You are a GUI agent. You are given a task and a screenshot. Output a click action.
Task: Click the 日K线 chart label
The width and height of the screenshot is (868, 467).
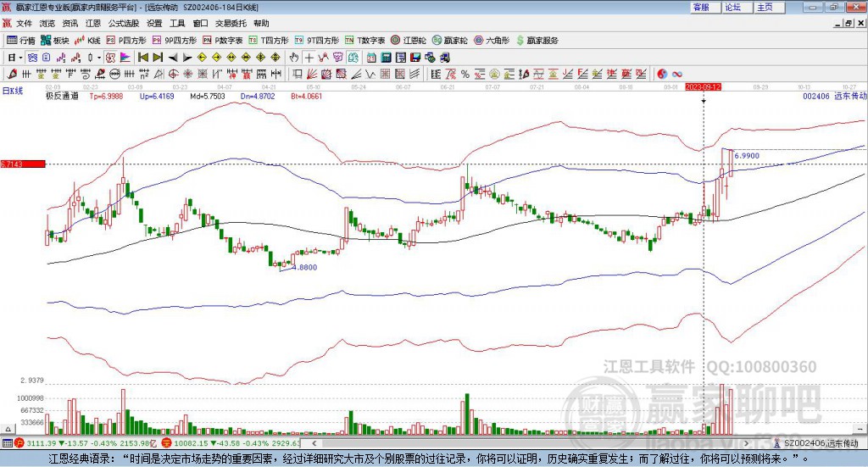click(13, 91)
